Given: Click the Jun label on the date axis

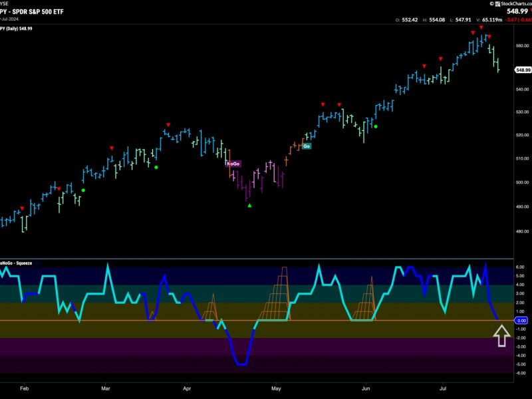Looking at the screenshot, I should point(366,388).
